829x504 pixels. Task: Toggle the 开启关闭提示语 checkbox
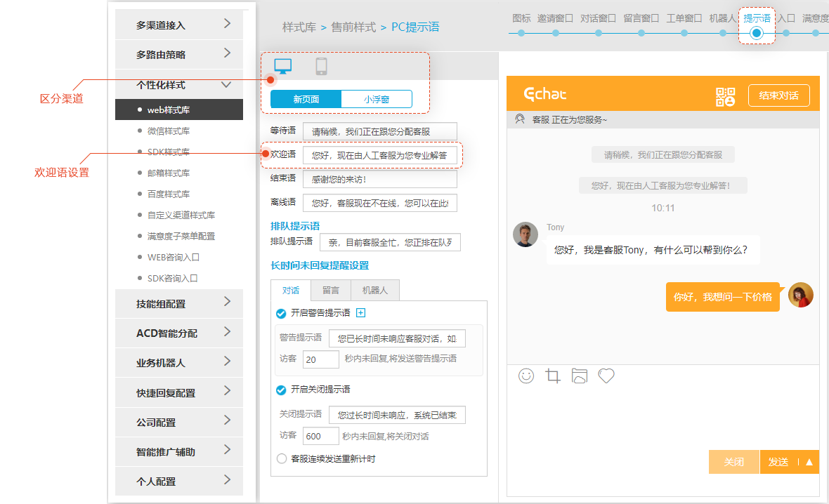click(281, 390)
